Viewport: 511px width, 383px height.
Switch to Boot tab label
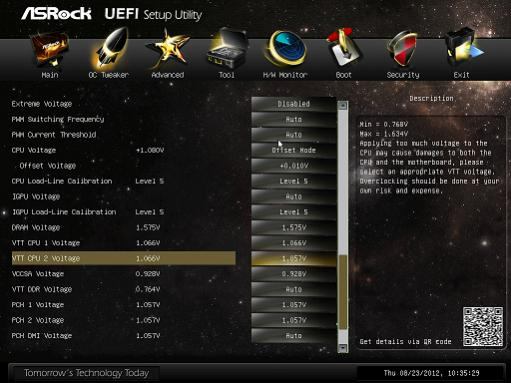click(344, 75)
